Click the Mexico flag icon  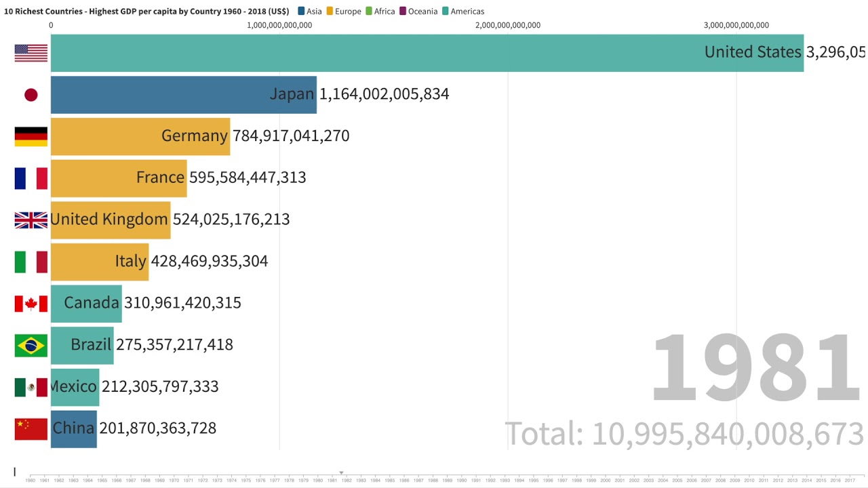pos(31,387)
